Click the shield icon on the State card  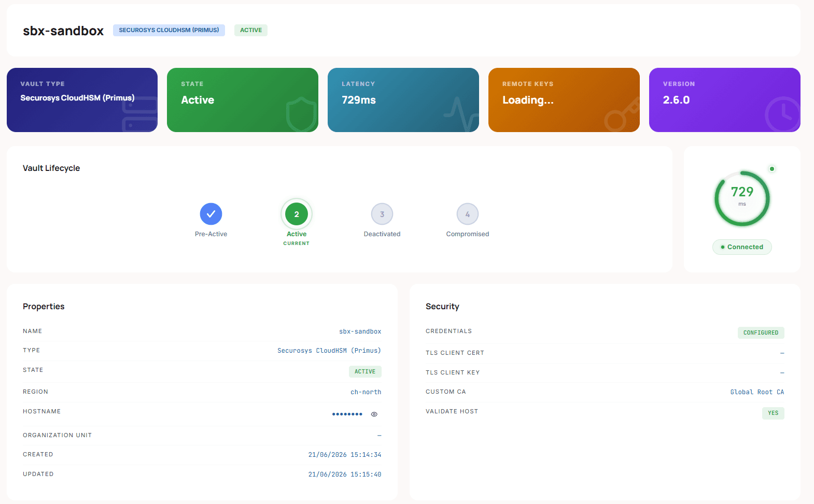tap(301, 114)
